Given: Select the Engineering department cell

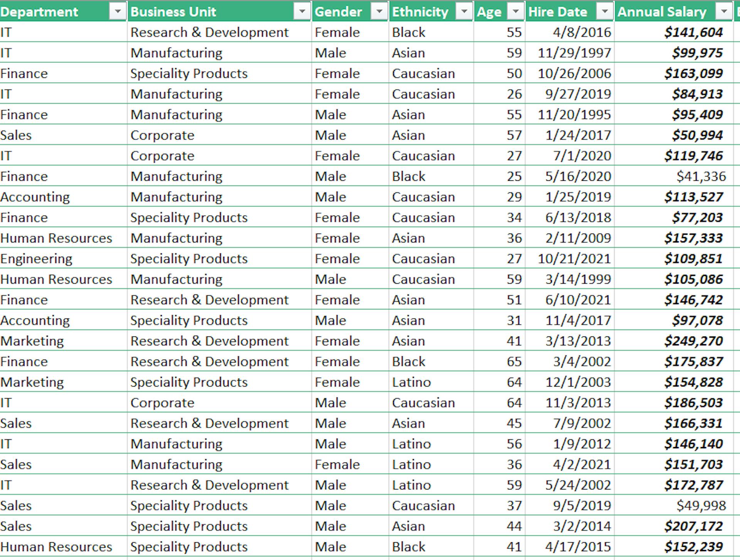Looking at the screenshot, I should [36, 259].
